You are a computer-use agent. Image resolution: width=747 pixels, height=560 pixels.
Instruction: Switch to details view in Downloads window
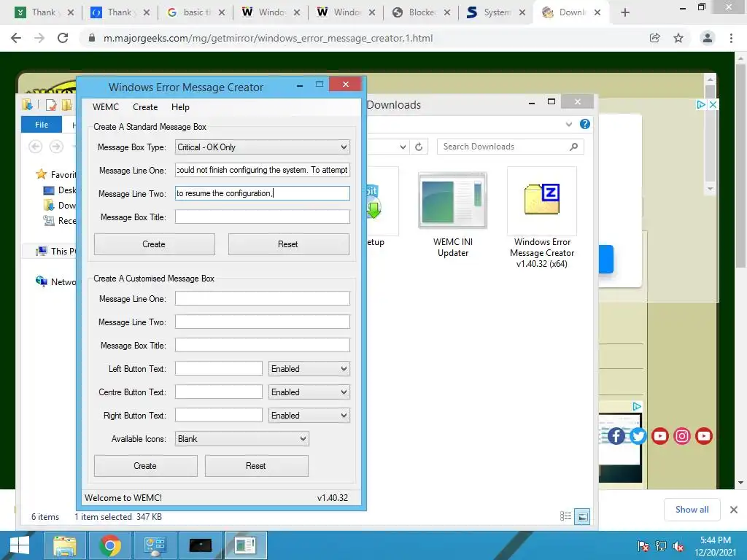pyautogui.click(x=565, y=516)
